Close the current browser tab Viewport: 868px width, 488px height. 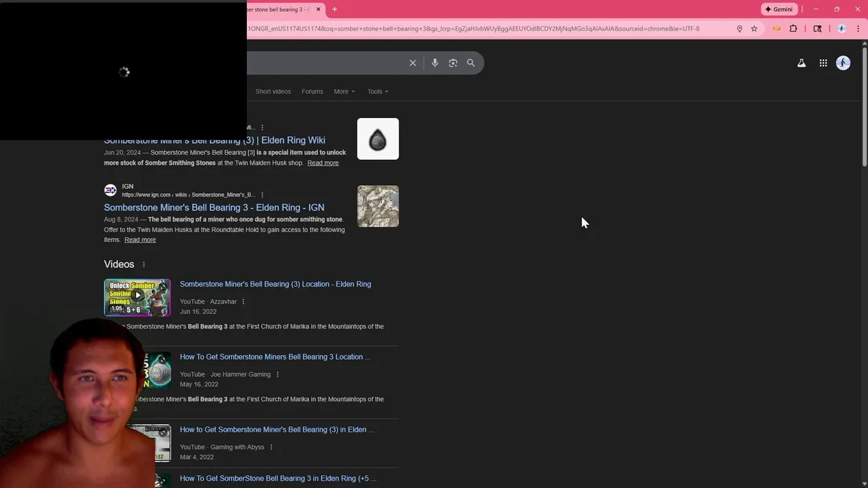coord(318,9)
